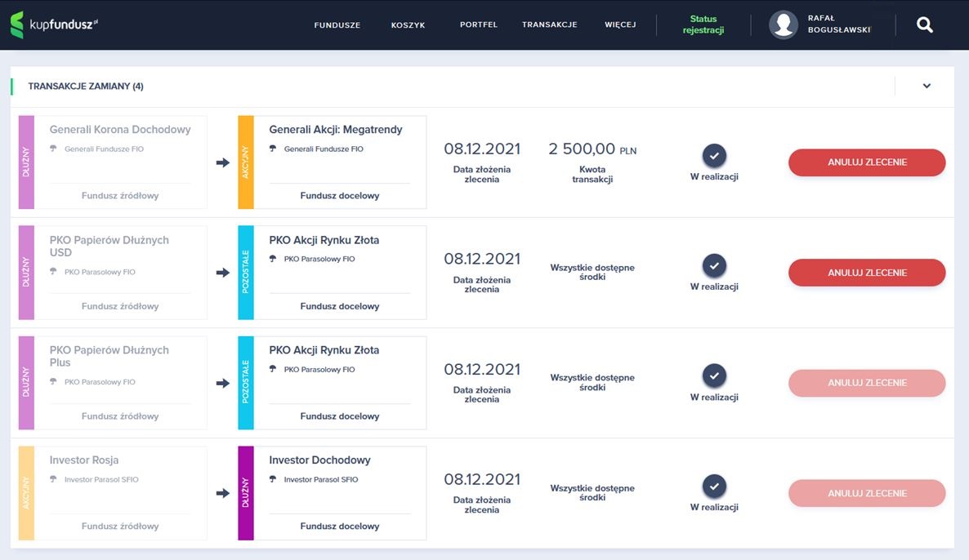
Task: Click umbrella icon beside Generali Fundusze FIO target
Action: (273, 149)
